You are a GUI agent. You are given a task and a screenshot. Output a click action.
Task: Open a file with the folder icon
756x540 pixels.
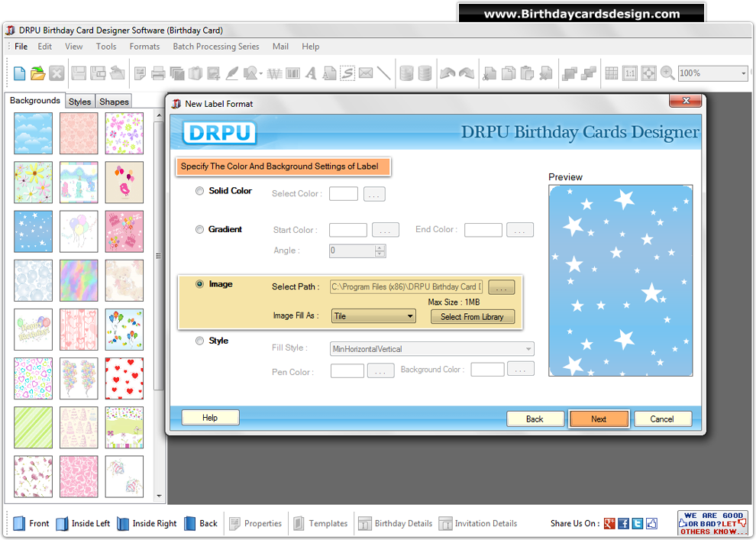(x=37, y=73)
